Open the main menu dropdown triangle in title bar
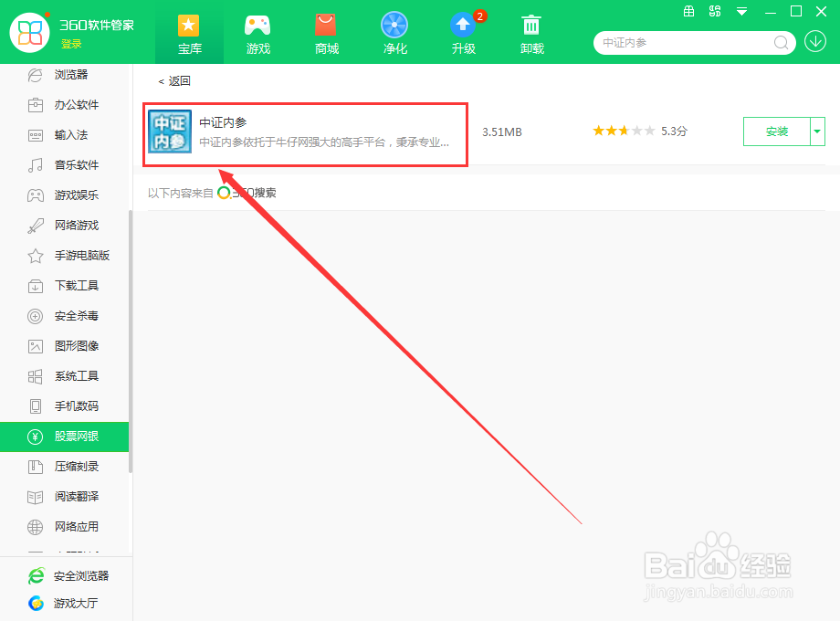This screenshot has height=621, width=840. [741, 11]
